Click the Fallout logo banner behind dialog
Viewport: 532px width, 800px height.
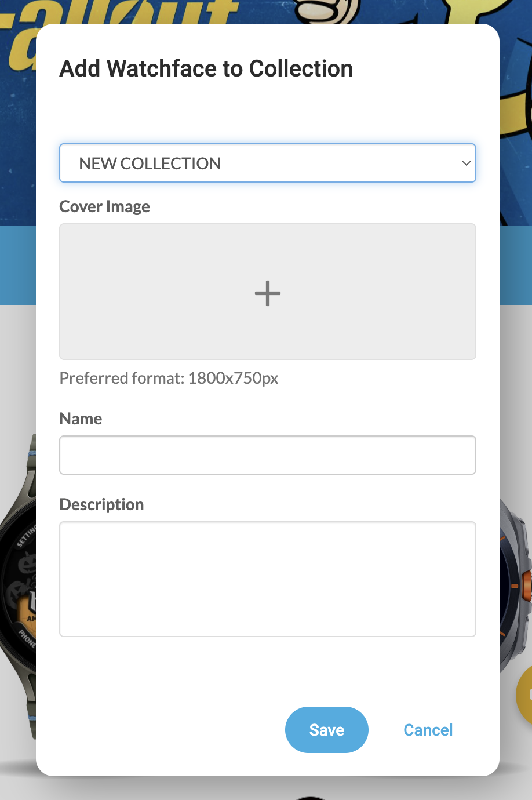tap(116, 13)
